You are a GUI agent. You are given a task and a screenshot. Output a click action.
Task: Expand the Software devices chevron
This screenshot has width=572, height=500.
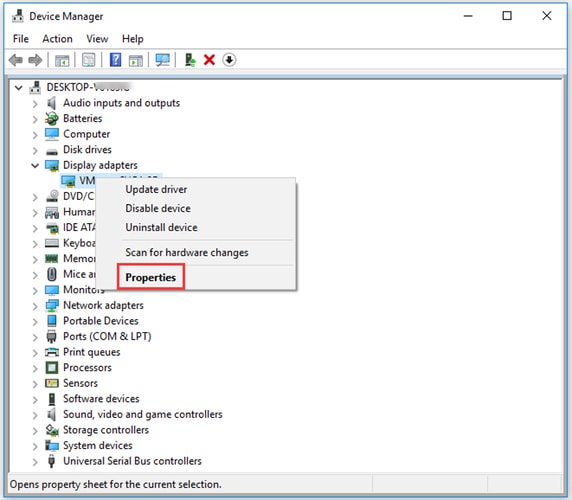pos(35,399)
